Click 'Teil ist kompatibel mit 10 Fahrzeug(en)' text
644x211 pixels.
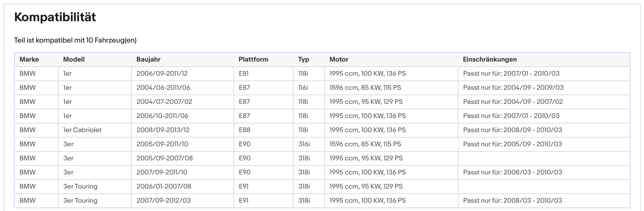pos(75,40)
